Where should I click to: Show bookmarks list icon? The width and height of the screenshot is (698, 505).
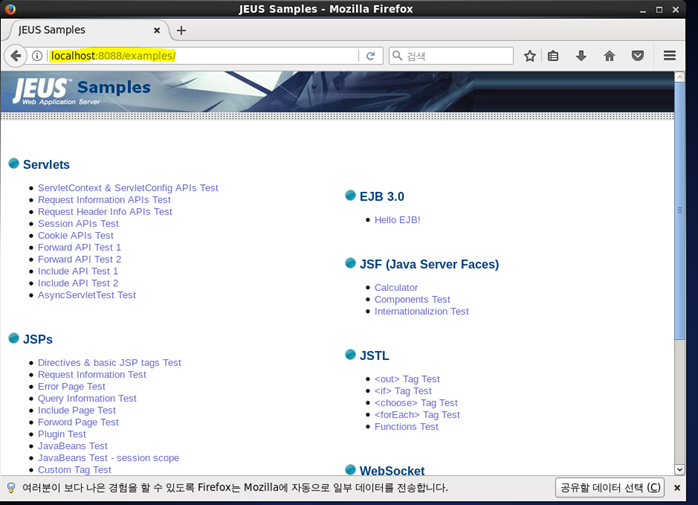tap(553, 56)
